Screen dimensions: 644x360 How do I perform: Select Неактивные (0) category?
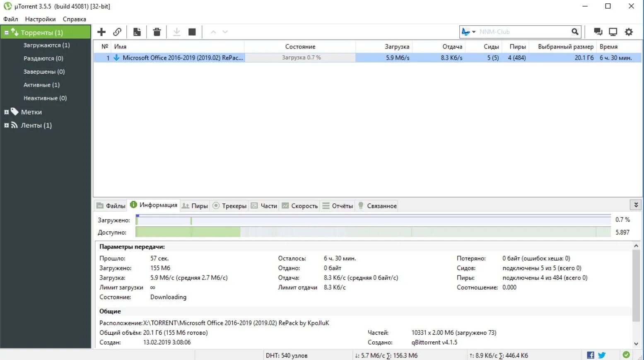click(x=45, y=98)
